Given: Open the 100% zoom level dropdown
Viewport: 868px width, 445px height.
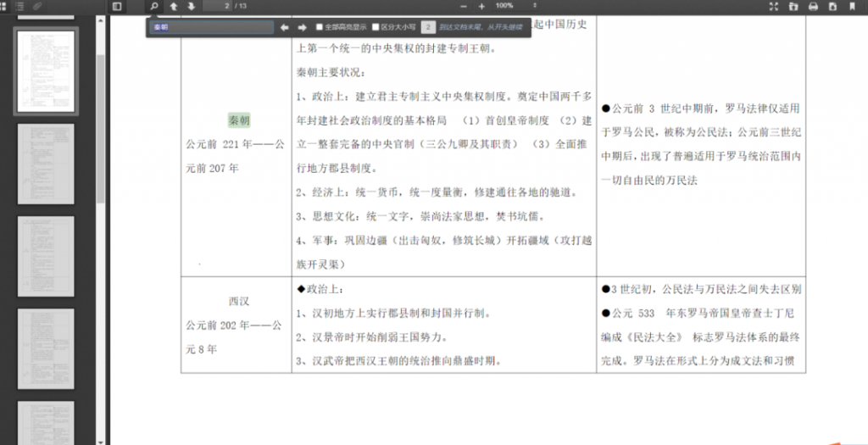Looking at the screenshot, I should [x=516, y=6].
